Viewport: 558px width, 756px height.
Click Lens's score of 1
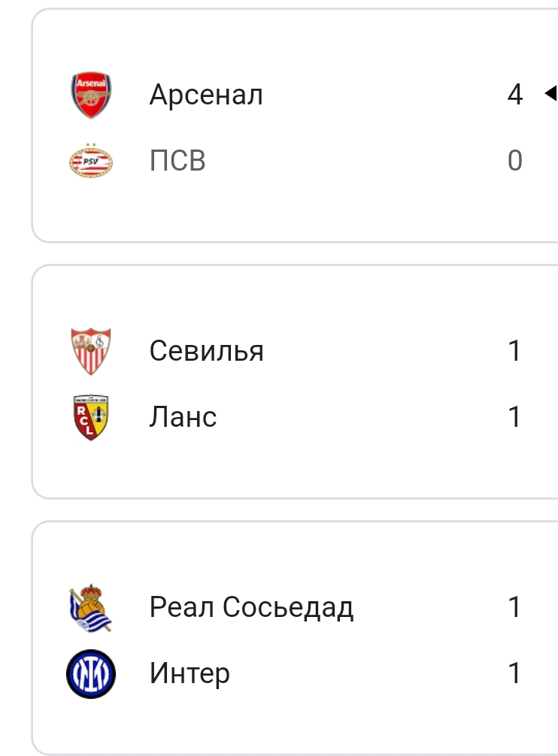point(515,417)
